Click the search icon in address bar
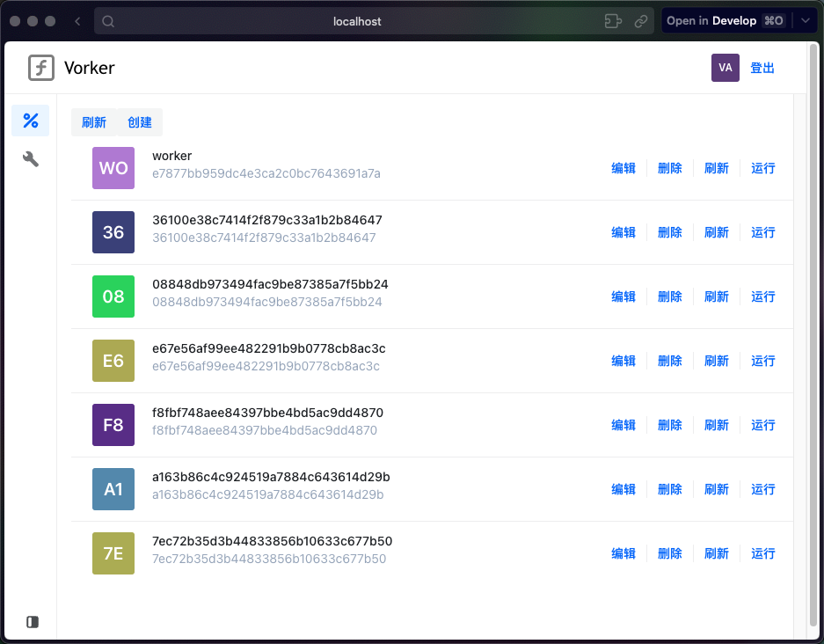The width and height of the screenshot is (824, 644). click(109, 21)
